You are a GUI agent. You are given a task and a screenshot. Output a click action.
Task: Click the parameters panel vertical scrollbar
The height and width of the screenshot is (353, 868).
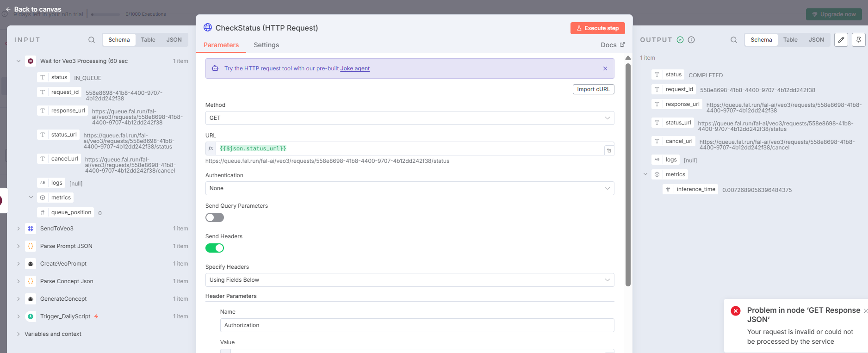[628, 175]
